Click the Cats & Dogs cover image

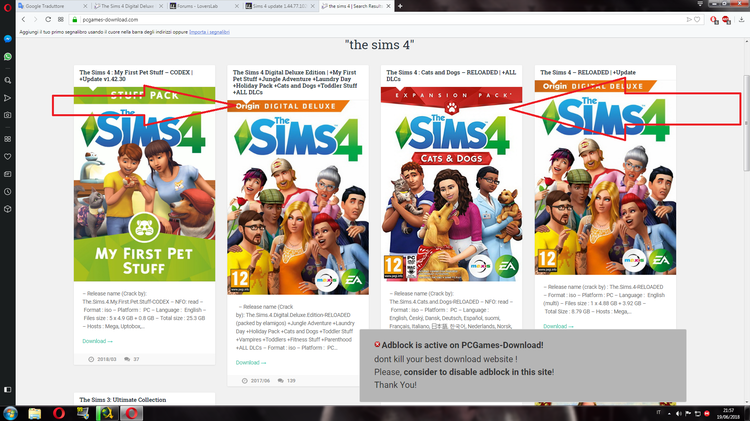(452, 184)
